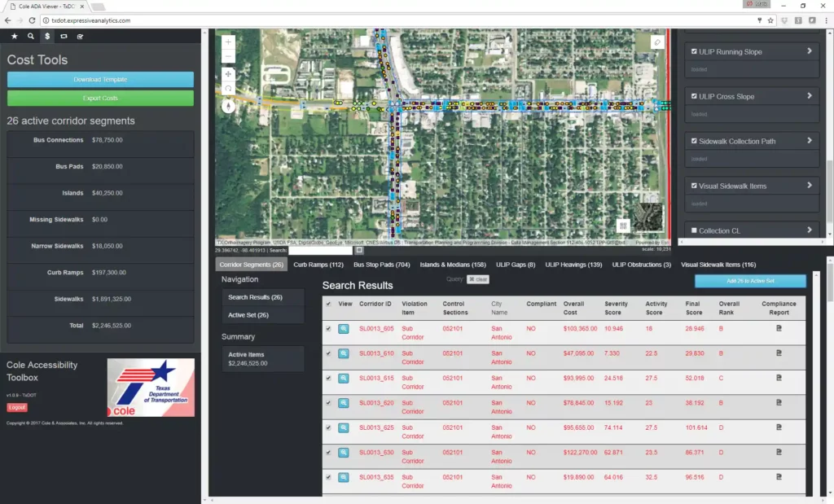Open the favorites star tool
834x504 pixels.
click(15, 36)
